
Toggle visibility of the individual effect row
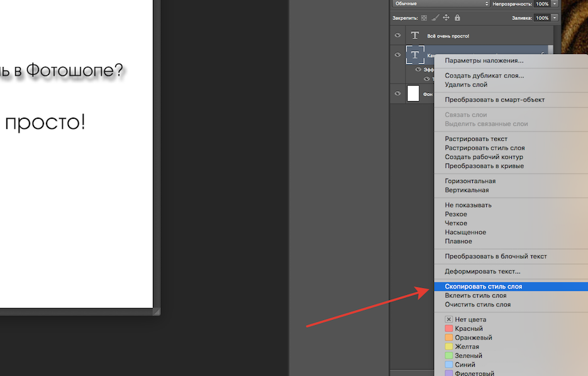pos(426,79)
